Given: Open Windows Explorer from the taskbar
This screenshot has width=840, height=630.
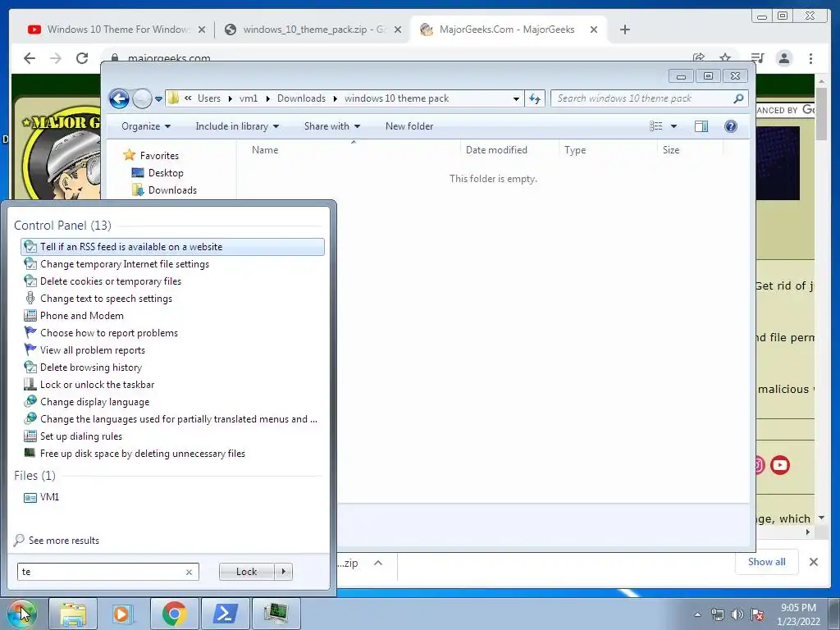Looking at the screenshot, I should point(73,614).
